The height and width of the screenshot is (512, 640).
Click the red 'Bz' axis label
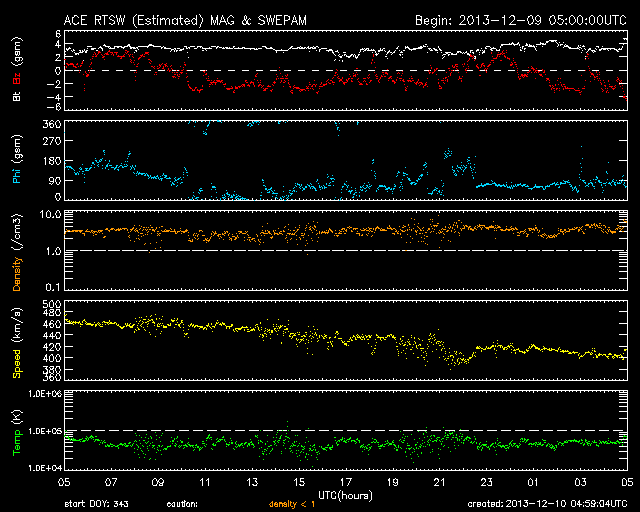pos(17,78)
